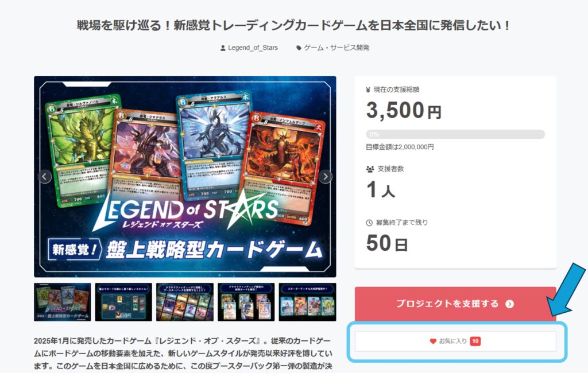The width and height of the screenshot is (588, 373).
Task: Select the first thumbnail with Legend of Stars logo
Action: (63, 302)
